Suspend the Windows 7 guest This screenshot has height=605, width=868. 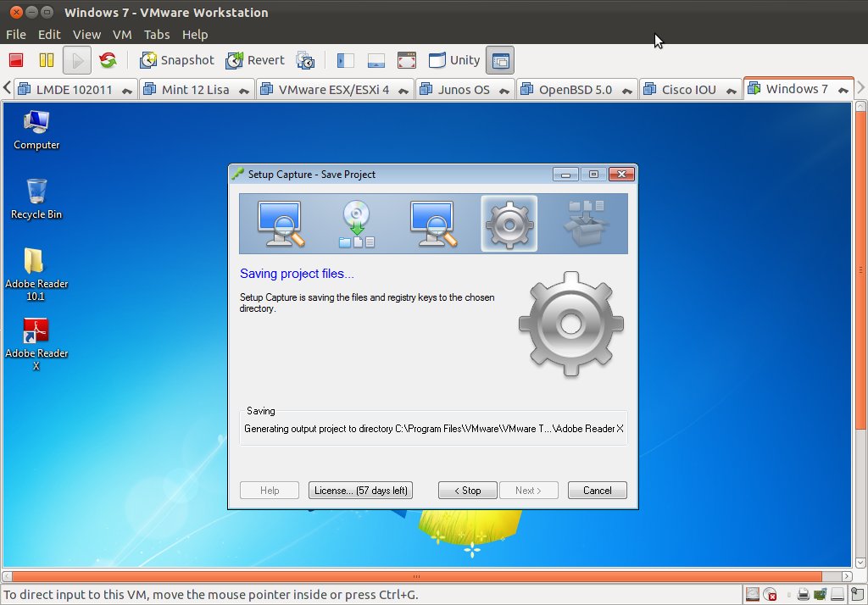(x=47, y=59)
